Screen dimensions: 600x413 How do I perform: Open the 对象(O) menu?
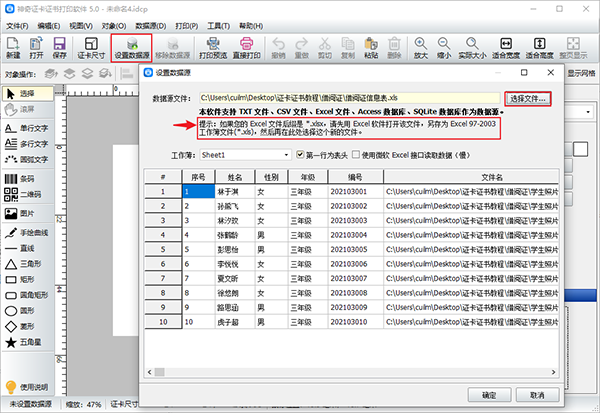(x=114, y=26)
